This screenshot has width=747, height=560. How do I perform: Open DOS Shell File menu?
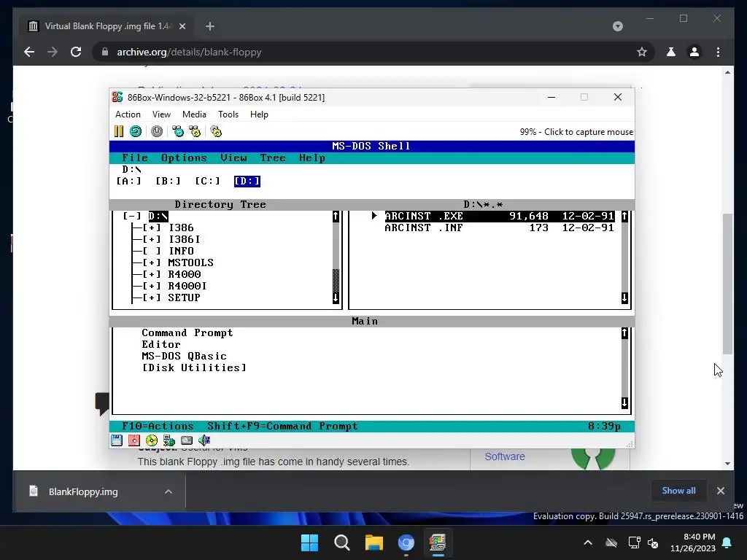tap(135, 158)
